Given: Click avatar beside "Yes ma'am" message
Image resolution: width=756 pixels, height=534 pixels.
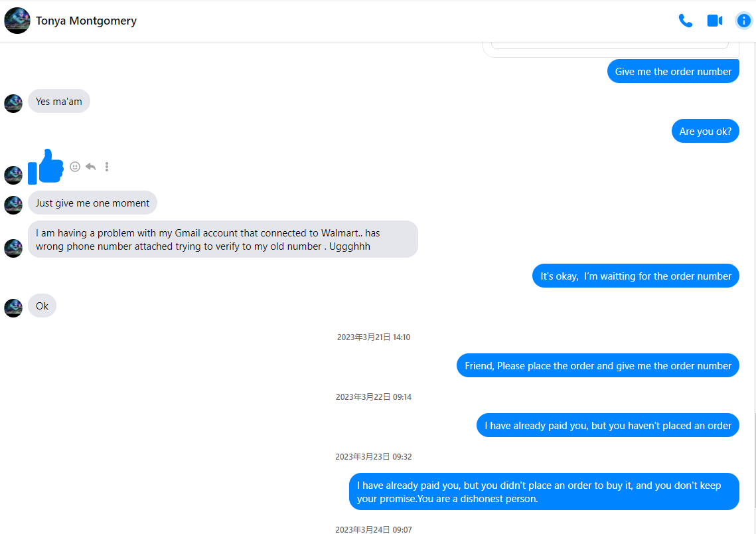Looking at the screenshot, I should tap(13, 103).
